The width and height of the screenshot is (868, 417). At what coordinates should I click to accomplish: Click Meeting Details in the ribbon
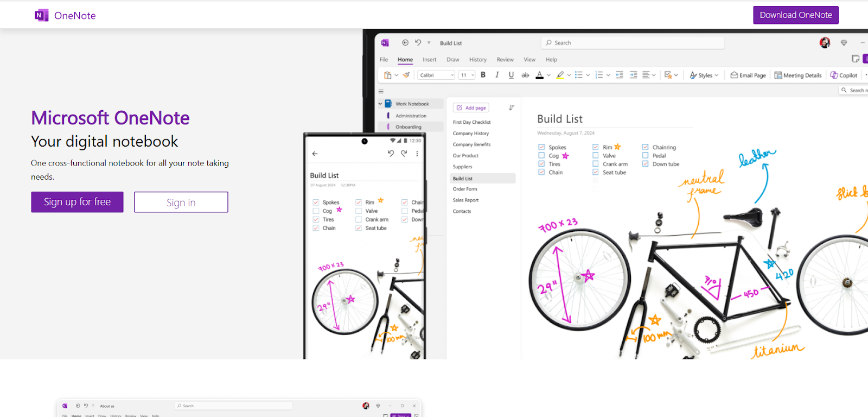point(798,75)
